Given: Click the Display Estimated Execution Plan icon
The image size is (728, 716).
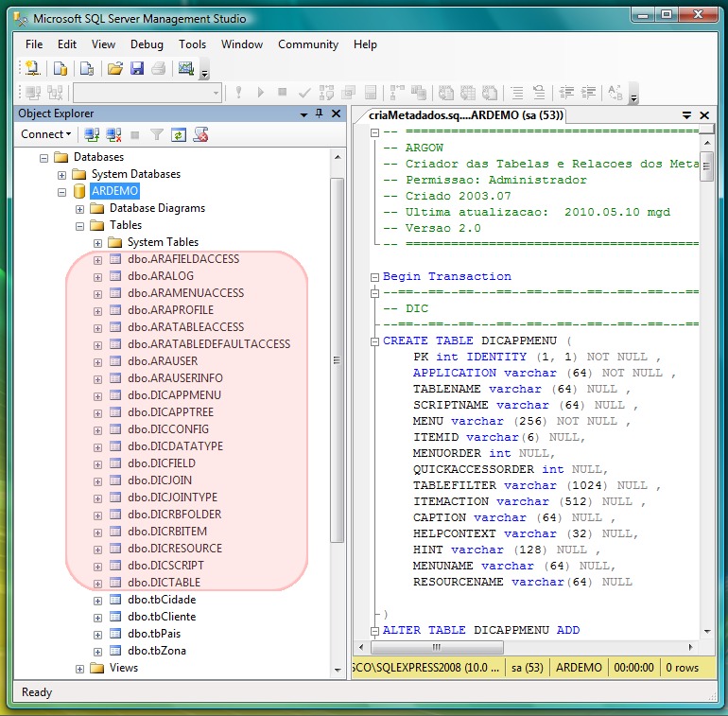Looking at the screenshot, I should pyautogui.click(x=326, y=93).
